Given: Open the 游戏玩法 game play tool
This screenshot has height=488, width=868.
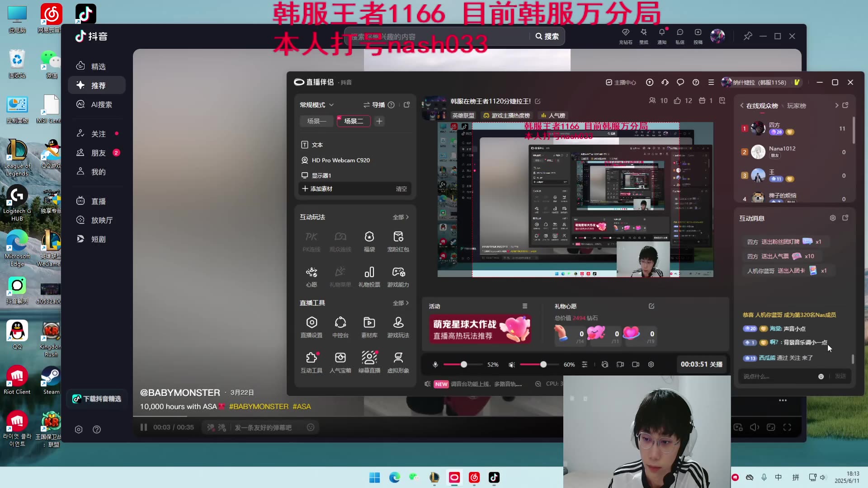Looking at the screenshot, I should click(398, 327).
